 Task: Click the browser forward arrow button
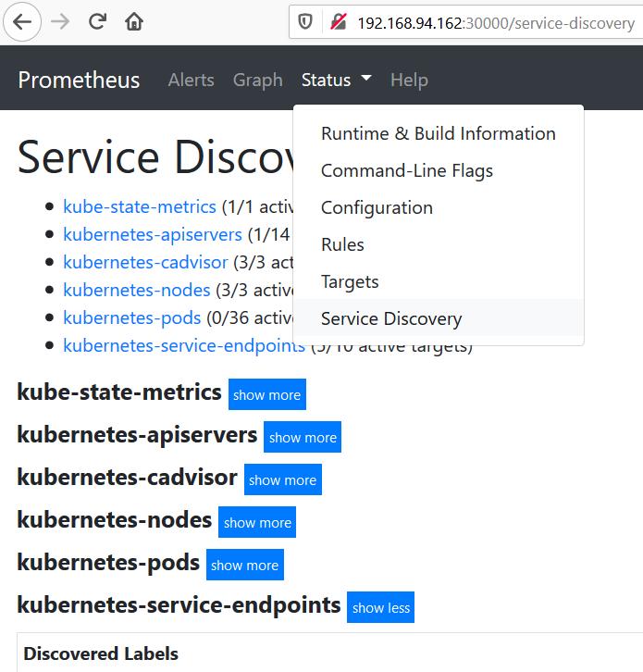[60, 21]
